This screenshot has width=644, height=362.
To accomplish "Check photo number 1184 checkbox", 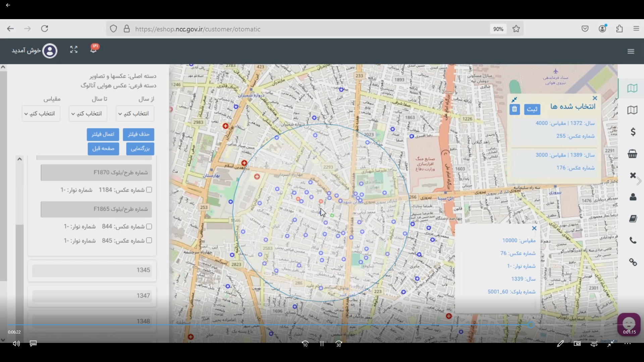I will click(149, 190).
